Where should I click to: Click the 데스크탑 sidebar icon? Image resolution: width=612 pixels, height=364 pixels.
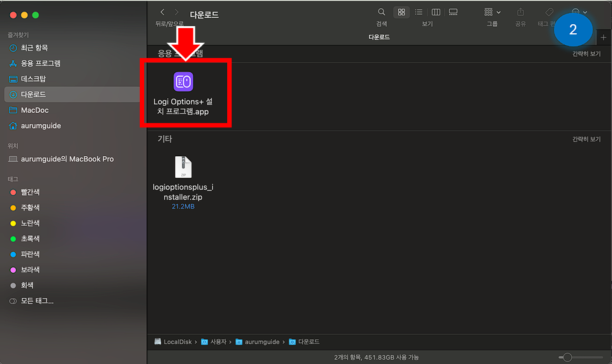coord(13,79)
